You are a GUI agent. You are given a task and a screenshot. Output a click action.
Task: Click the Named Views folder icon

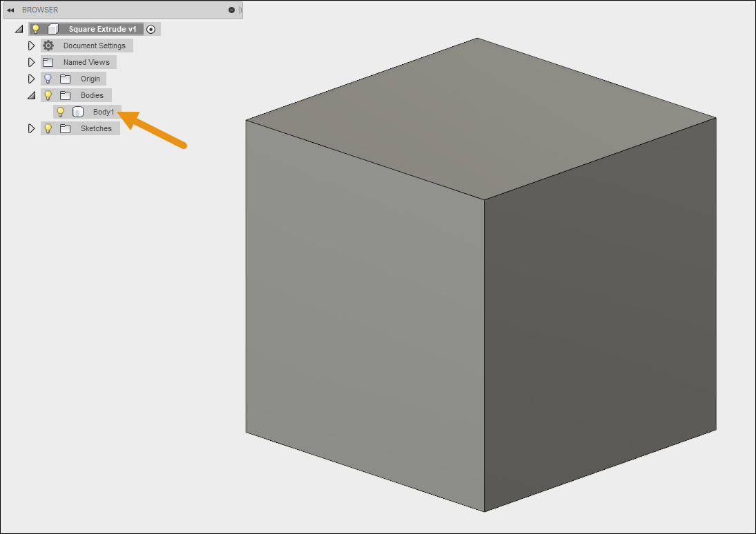(x=48, y=62)
